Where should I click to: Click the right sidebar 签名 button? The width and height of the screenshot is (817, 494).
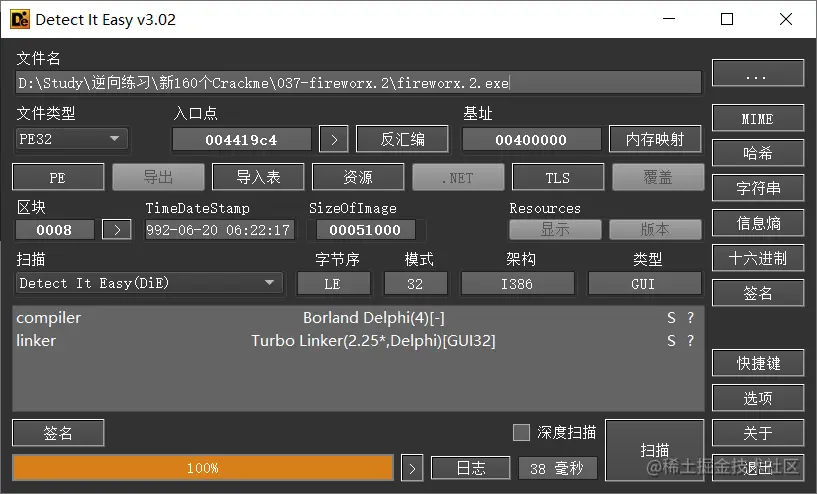coord(758,293)
